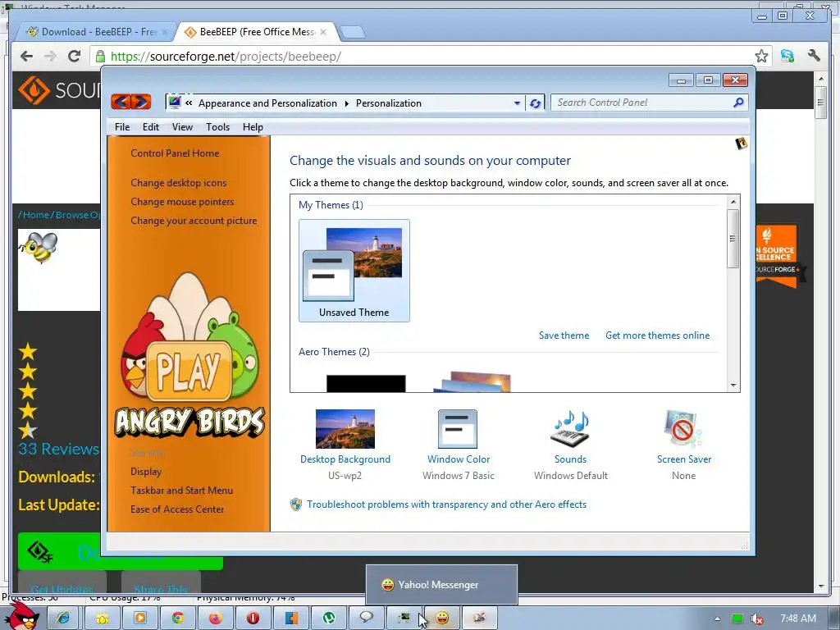Click Chrome's back arrow button
Viewport: 840px width, 630px height.
click(x=27, y=57)
